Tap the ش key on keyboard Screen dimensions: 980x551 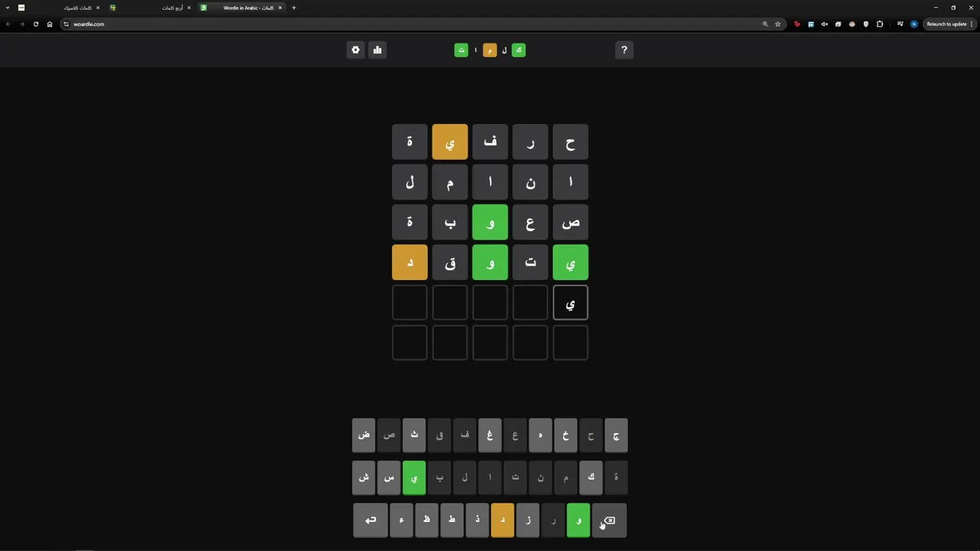(364, 478)
